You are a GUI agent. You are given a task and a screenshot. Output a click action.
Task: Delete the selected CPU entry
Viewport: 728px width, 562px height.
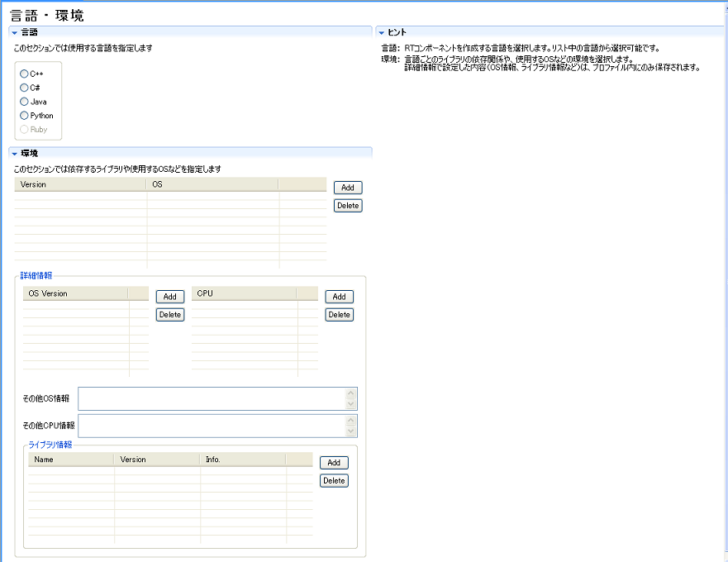[339, 315]
